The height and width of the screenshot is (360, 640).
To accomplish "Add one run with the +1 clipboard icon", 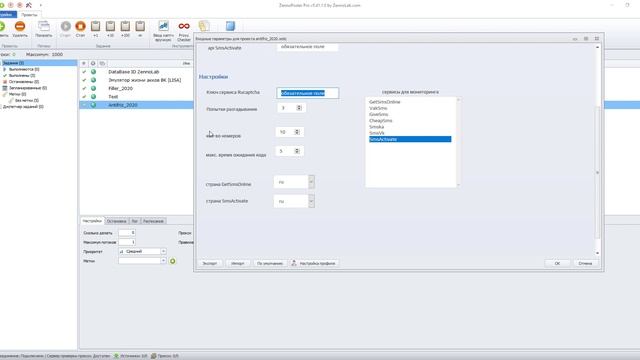I will (x=96, y=27).
